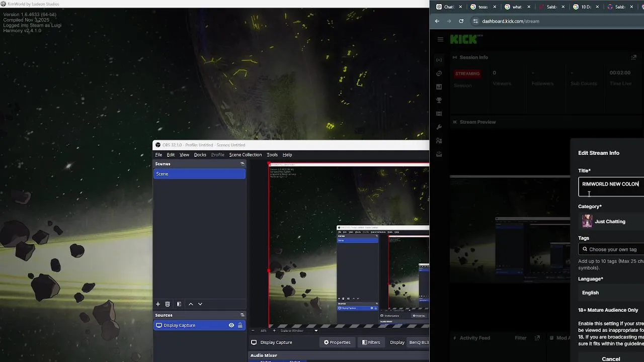644x362 pixels.
Task: Pop out the Session Info panel
Action: (634, 57)
